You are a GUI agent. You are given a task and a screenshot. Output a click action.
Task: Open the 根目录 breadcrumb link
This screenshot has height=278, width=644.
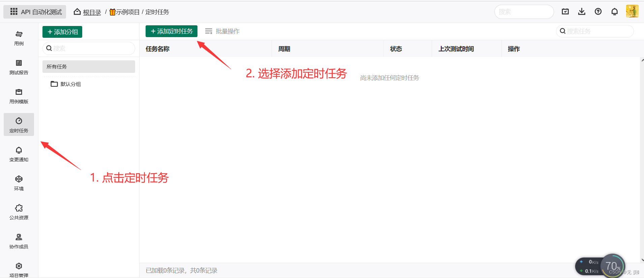tap(92, 12)
